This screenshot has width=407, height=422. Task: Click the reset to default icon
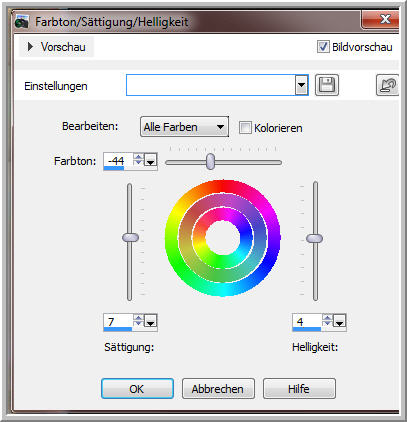pos(387,85)
